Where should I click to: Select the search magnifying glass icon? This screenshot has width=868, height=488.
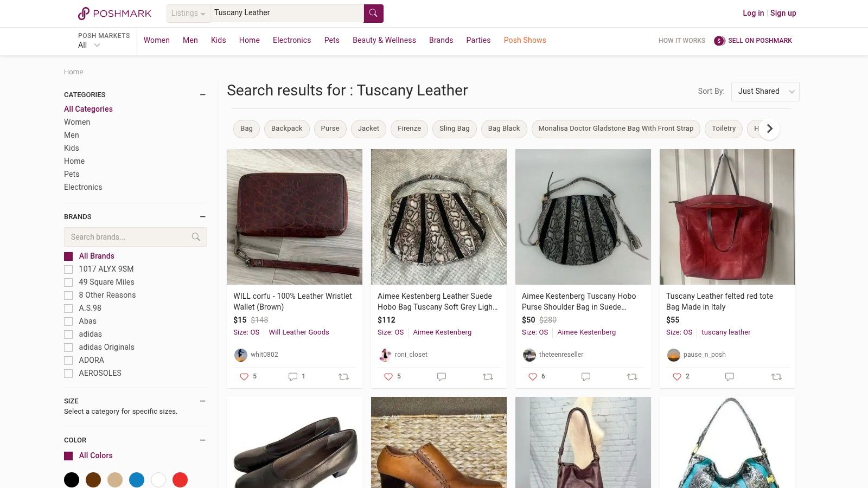(x=373, y=12)
